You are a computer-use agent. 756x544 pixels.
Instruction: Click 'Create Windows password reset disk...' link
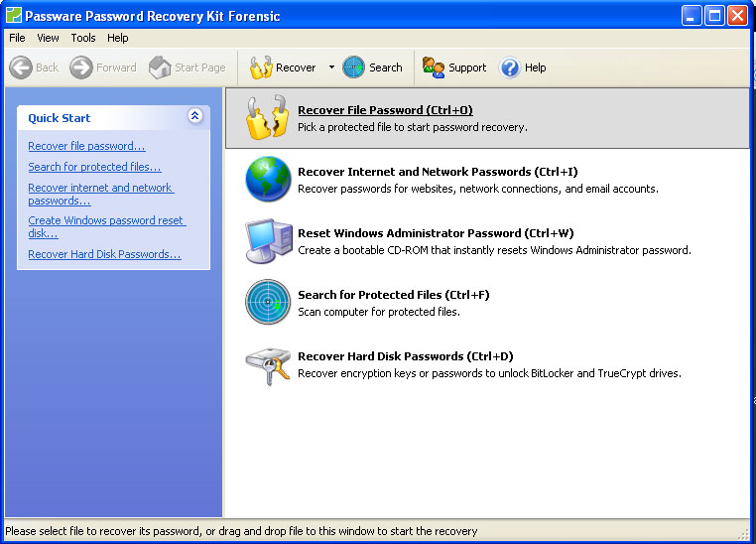click(107, 226)
